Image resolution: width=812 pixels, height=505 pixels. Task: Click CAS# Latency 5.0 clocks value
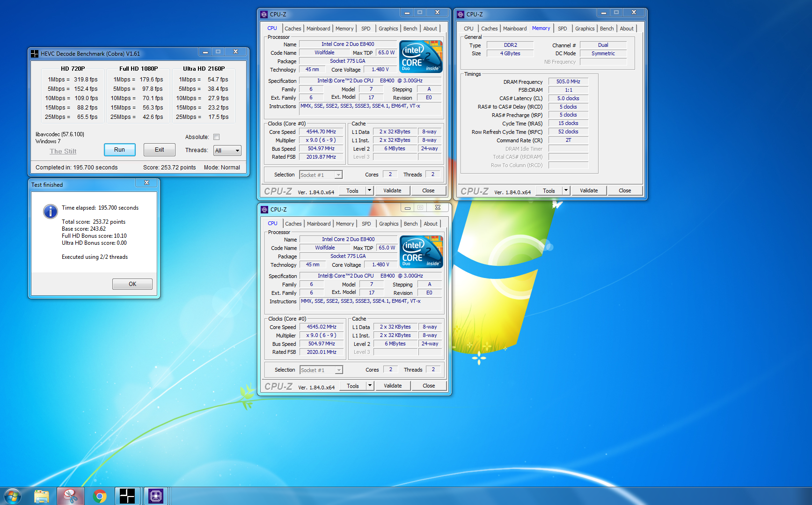(568, 98)
